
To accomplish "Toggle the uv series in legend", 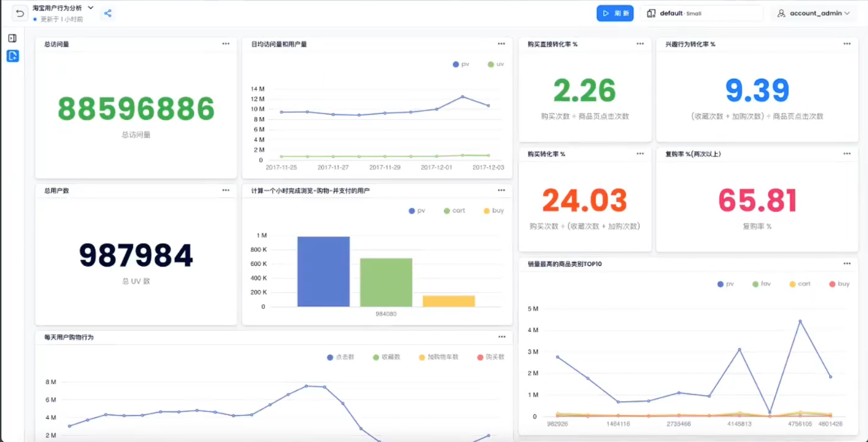I will [496, 64].
